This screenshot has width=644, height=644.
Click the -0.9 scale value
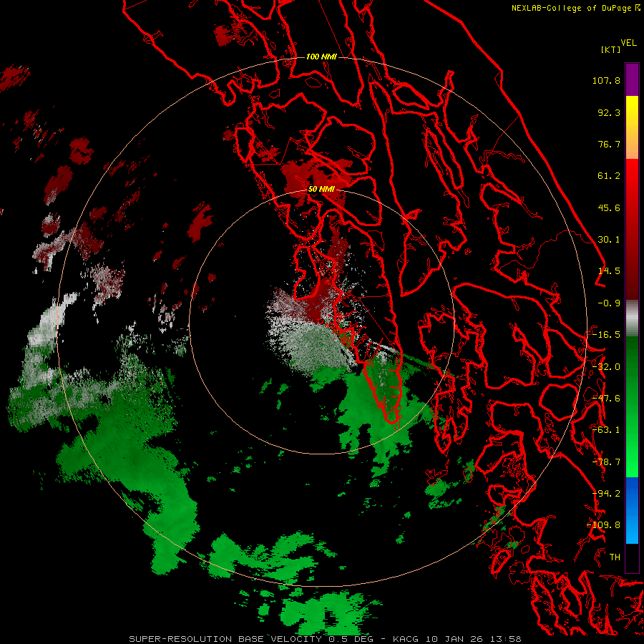[609, 303]
